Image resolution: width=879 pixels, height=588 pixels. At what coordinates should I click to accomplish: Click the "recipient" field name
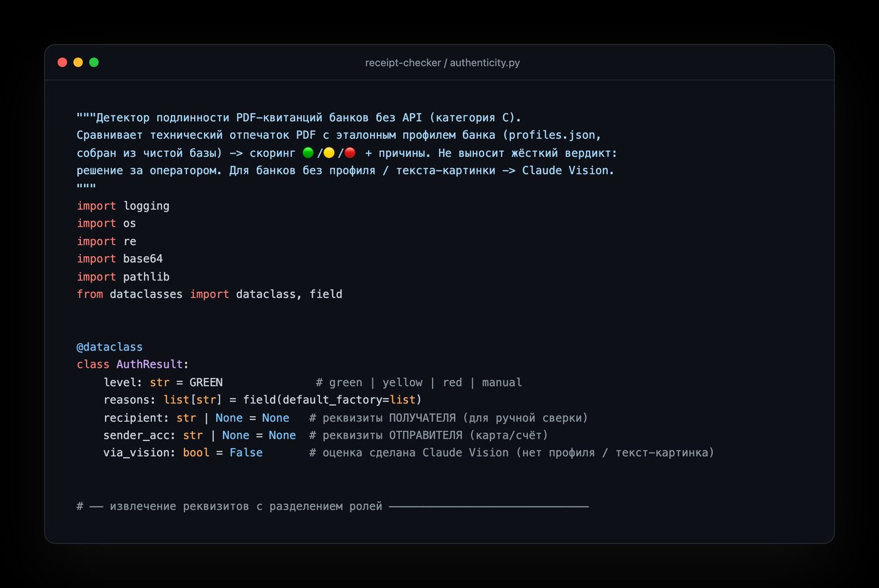click(x=133, y=418)
